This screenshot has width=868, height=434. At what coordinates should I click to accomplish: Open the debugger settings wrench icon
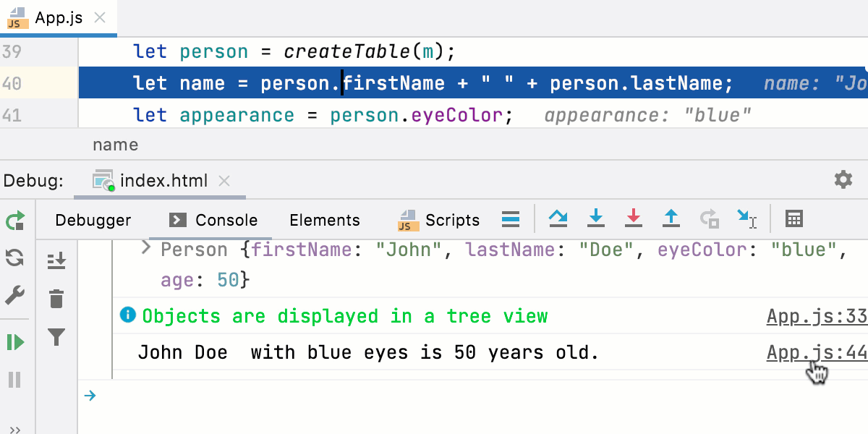14,294
